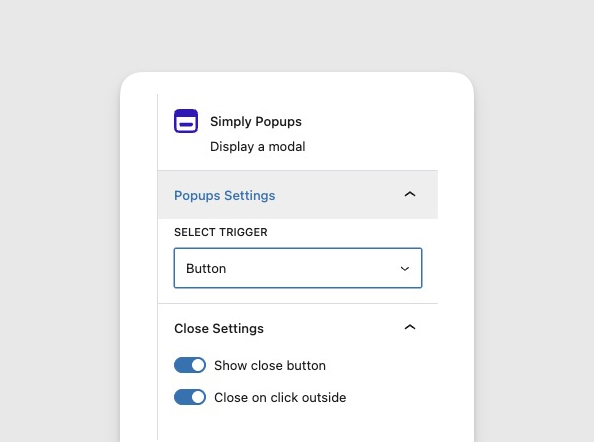Toggle the Show close button switch

[x=190, y=365]
